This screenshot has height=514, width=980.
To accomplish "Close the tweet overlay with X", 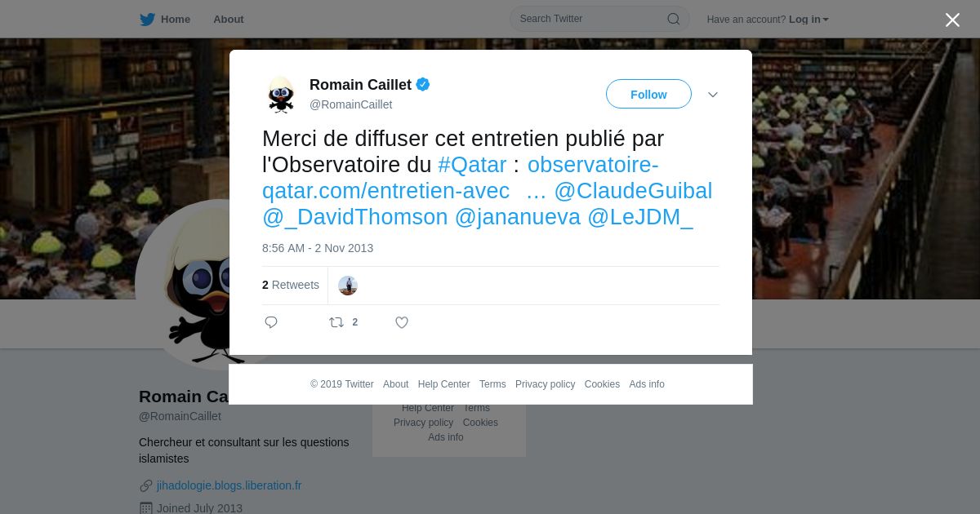I will click(x=952, y=20).
